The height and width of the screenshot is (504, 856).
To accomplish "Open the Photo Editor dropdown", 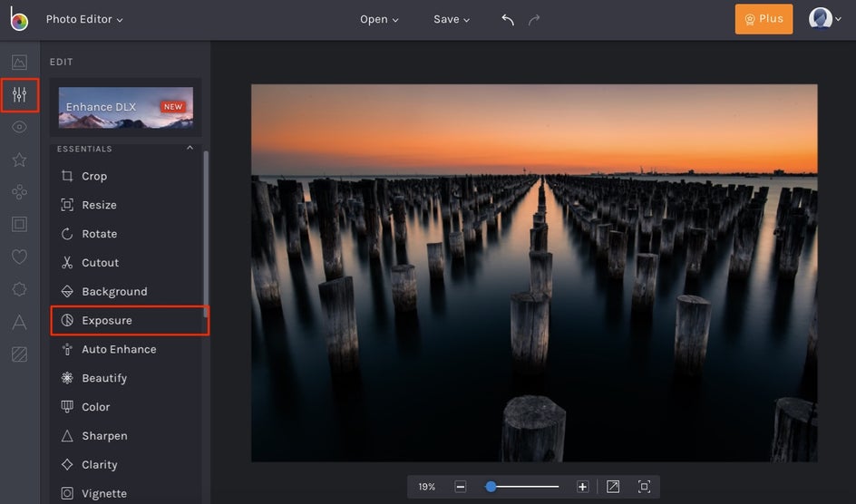I will (x=84, y=19).
